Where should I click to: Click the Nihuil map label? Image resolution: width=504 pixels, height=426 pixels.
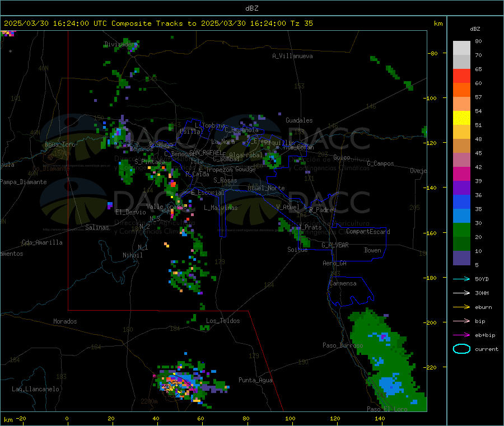point(132,255)
